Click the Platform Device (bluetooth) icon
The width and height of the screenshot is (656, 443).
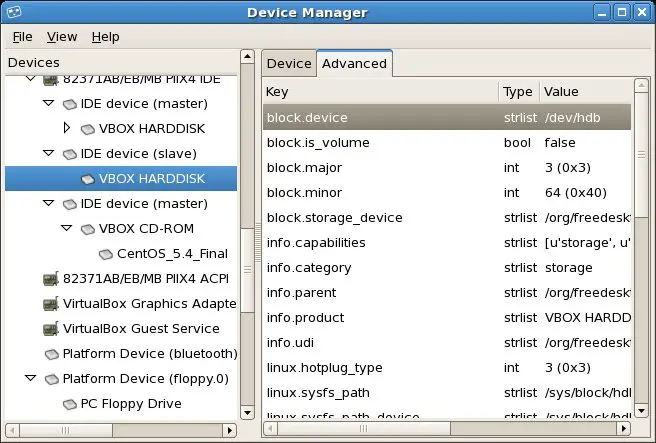click(x=51, y=354)
